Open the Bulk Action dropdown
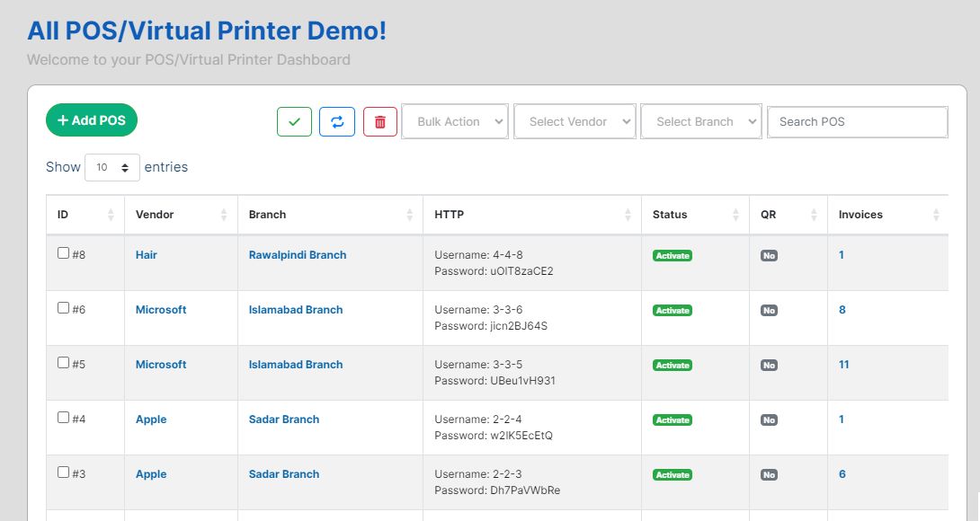 click(x=456, y=122)
